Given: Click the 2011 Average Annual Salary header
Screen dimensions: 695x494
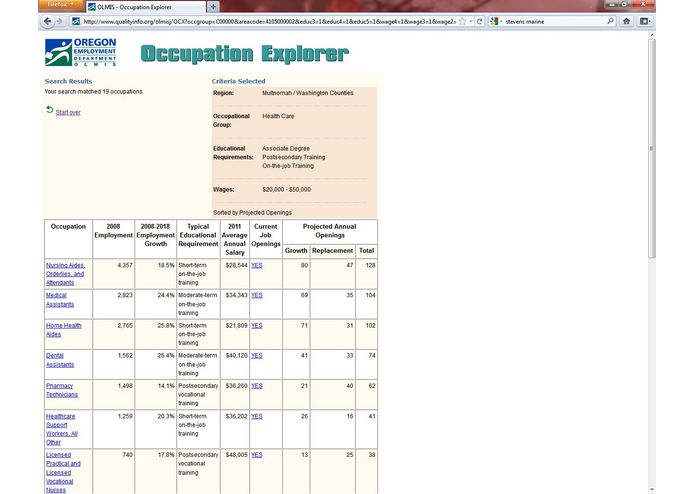Looking at the screenshot, I should 234,239.
